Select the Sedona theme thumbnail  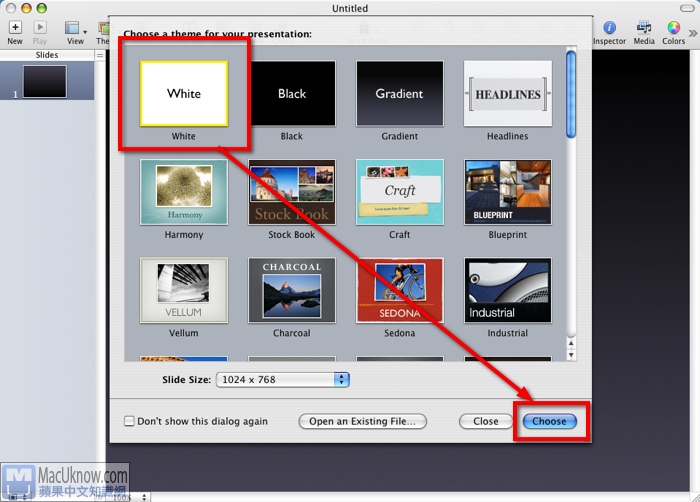click(400, 290)
